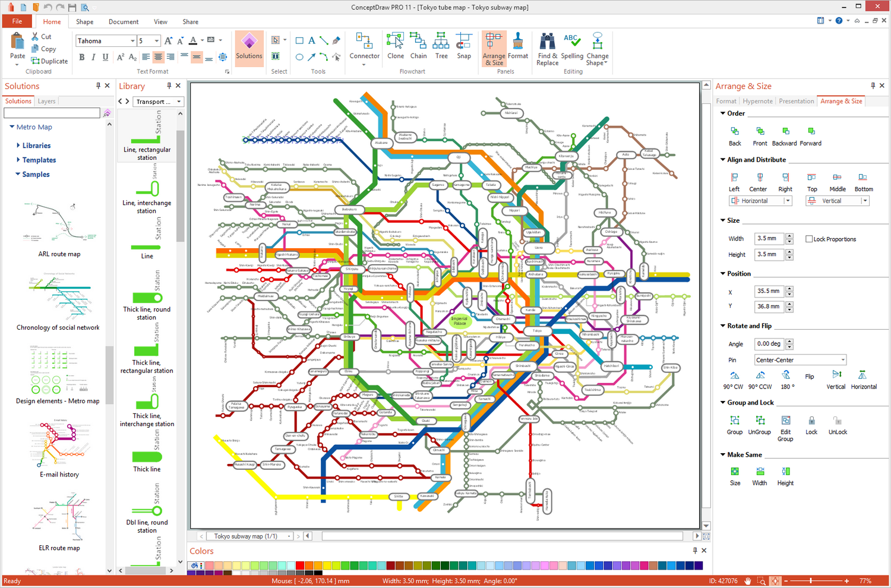Pin the Arrange & Size panel
This screenshot has height=588, width=891.
coord(873,86)
